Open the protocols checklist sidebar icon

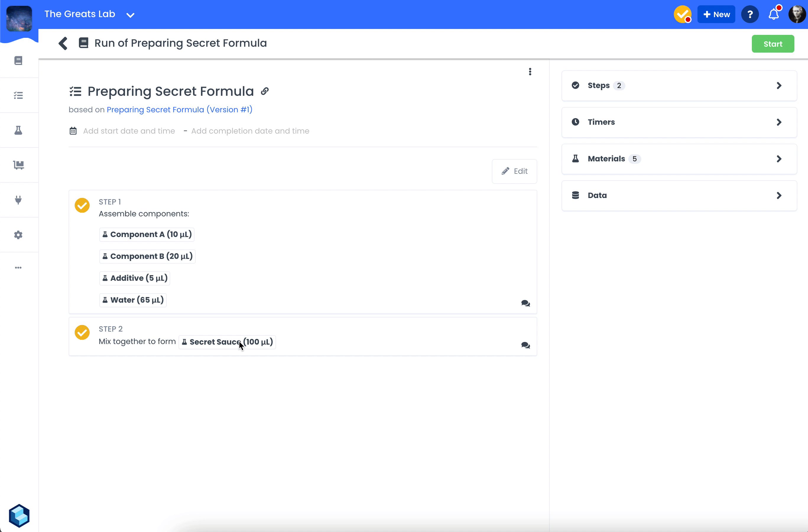click(18, 95)
